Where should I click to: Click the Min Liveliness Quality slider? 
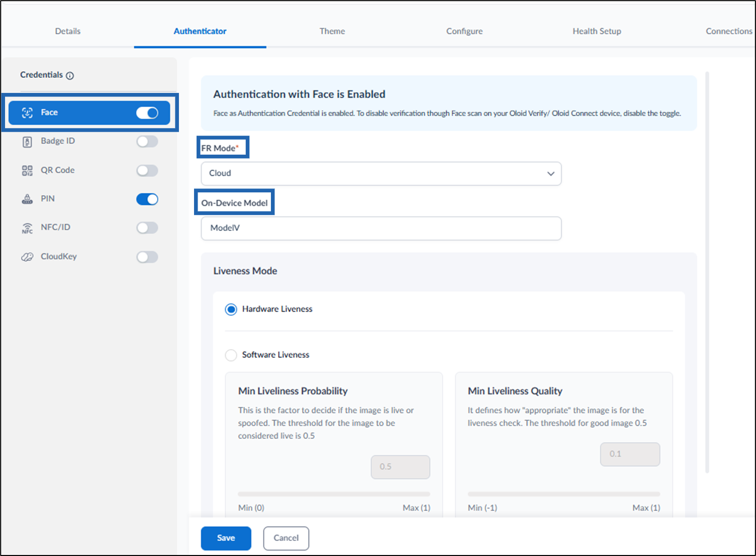click(564, 494)
